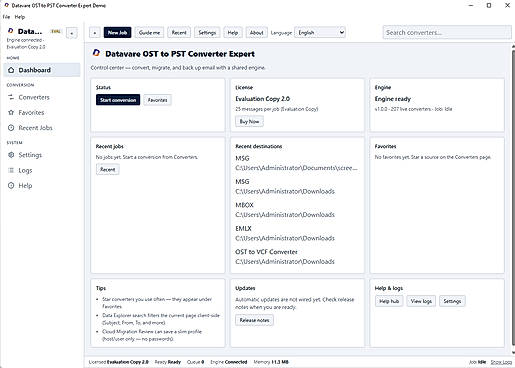Click the Evaluation Copy 2.0 license text

tap(263, 99)
